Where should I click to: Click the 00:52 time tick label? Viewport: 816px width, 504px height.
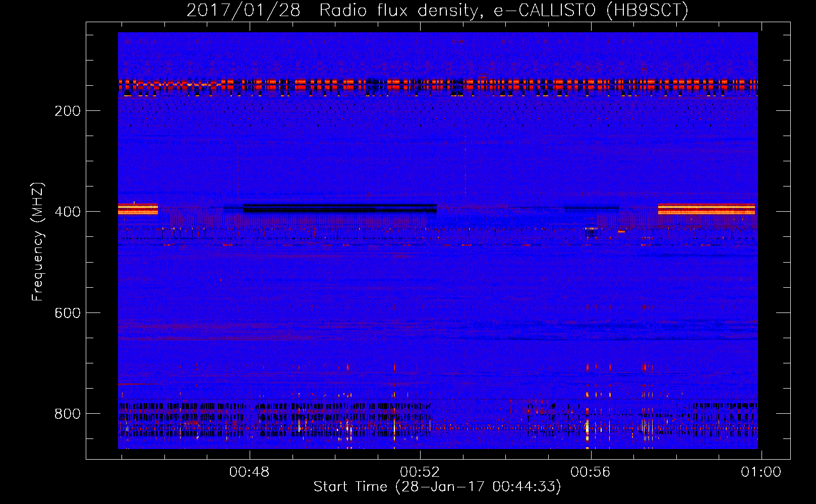pos(420,472)
